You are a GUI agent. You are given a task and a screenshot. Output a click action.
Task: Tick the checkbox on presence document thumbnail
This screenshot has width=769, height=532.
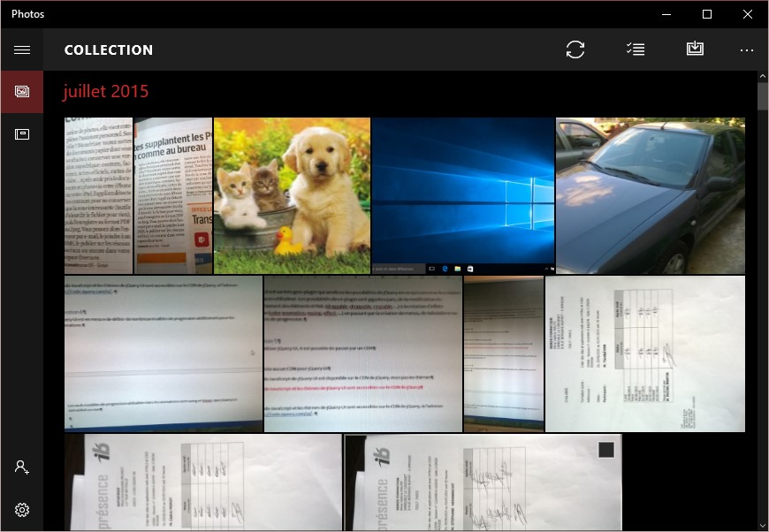pos(606,450)
